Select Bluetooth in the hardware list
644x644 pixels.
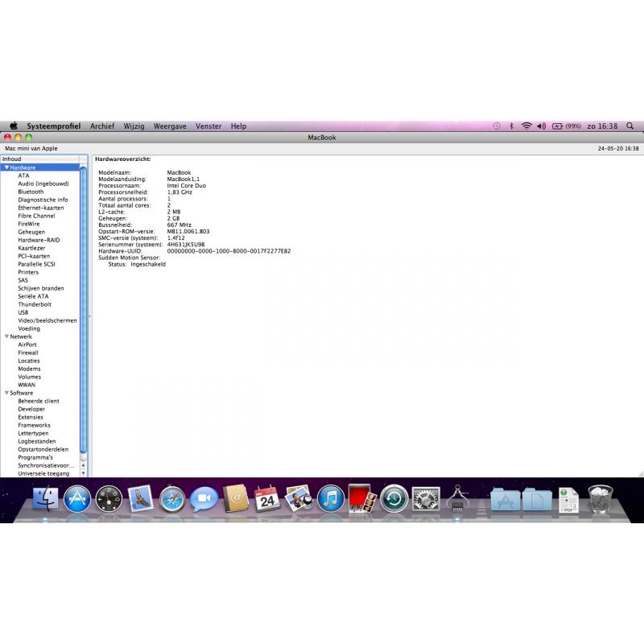click(31, 192)
